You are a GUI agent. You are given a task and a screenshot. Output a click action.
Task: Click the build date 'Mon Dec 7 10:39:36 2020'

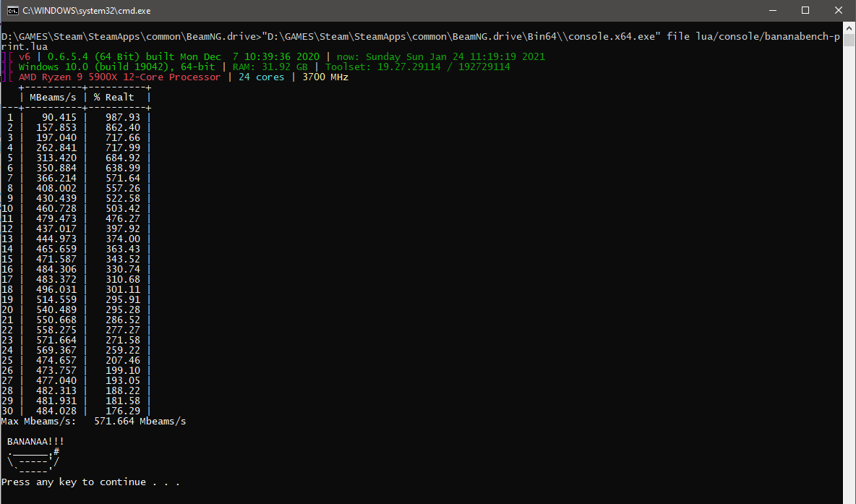pyautogui.click(x=249, y=57)
